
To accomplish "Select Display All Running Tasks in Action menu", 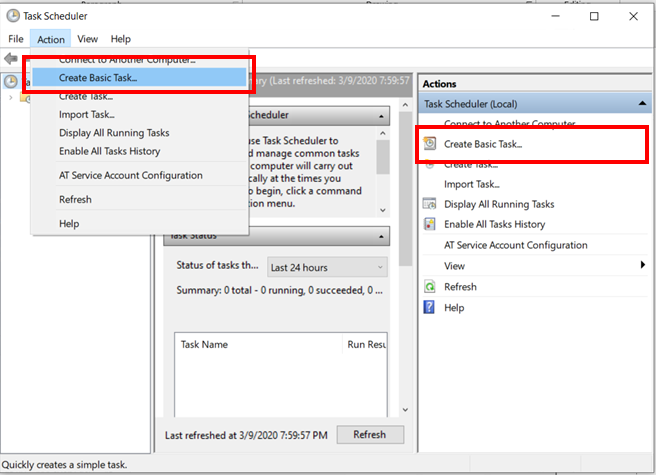I will (x=139, y=133).
